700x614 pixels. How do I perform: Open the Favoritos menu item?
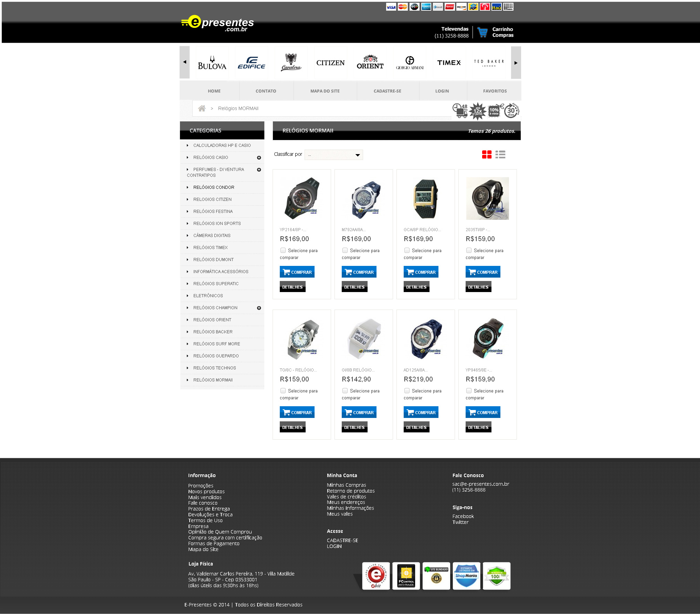pos(495,91)
